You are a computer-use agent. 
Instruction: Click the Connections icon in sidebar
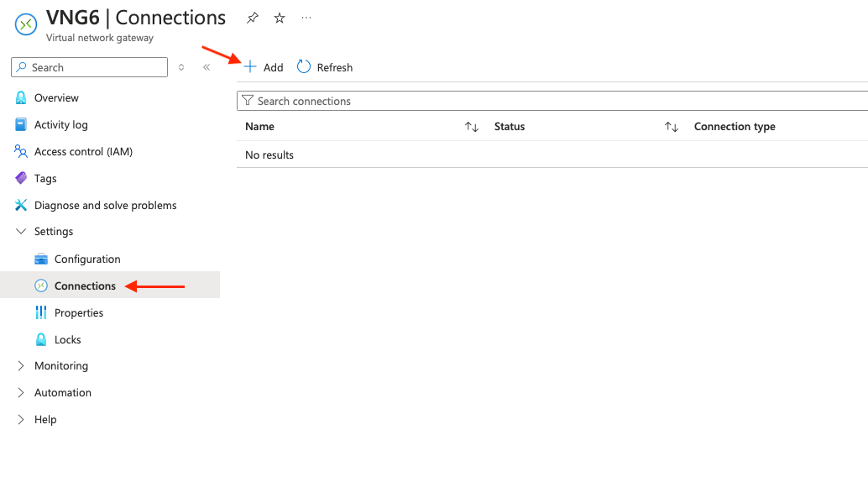(41, 286)
